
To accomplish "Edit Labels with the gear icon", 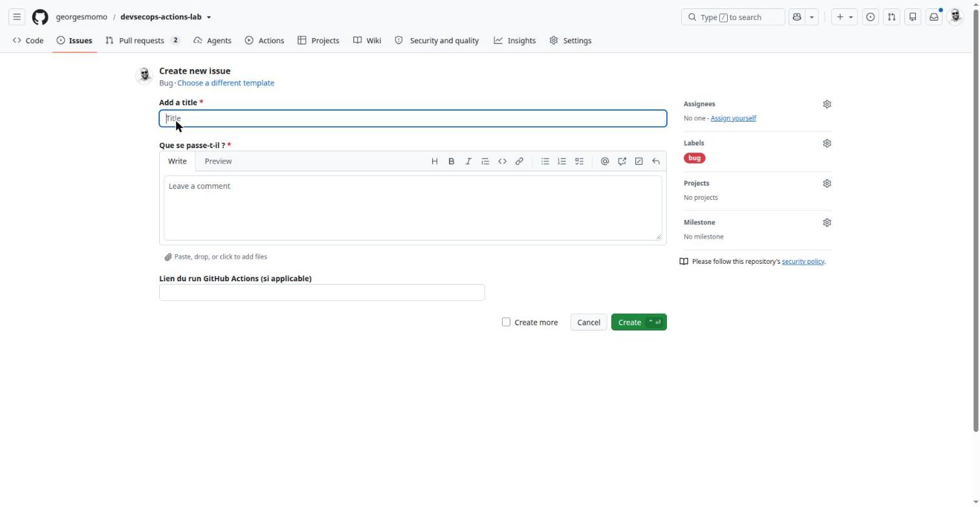I will (x=827, y=144).
